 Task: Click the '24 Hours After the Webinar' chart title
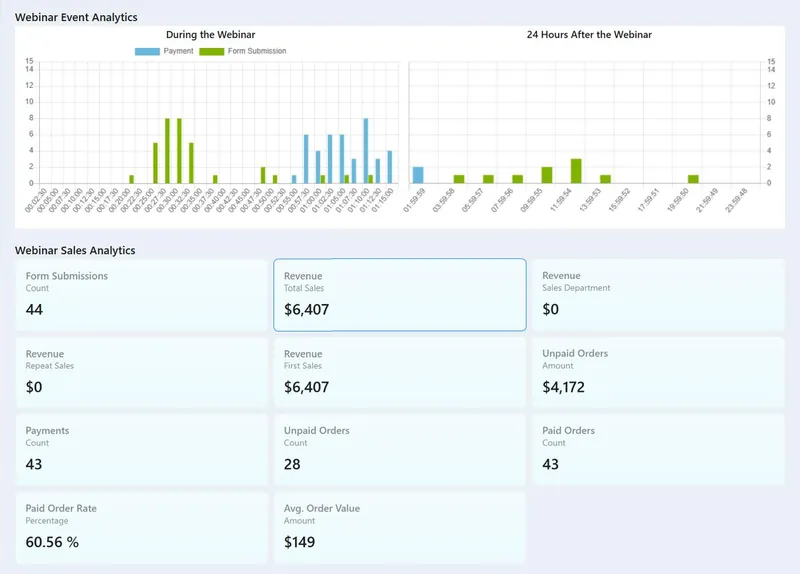point(589,35)
